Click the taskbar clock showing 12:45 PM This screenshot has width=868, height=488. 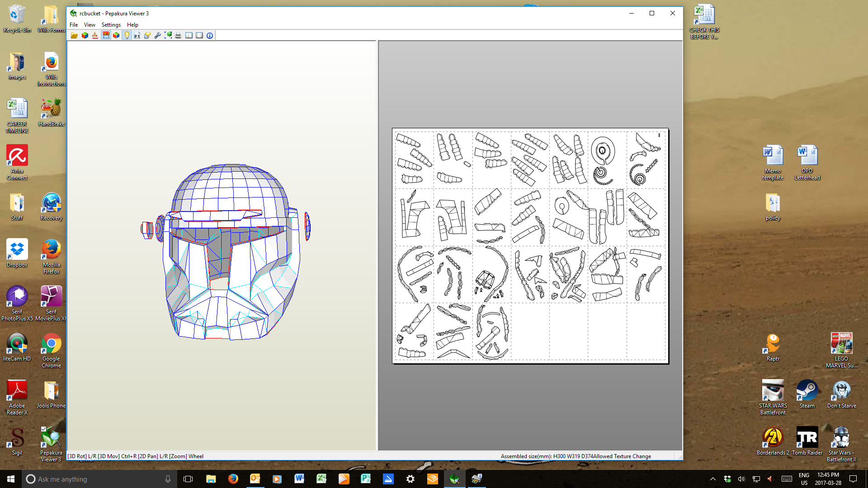click(x=828, y=479)
